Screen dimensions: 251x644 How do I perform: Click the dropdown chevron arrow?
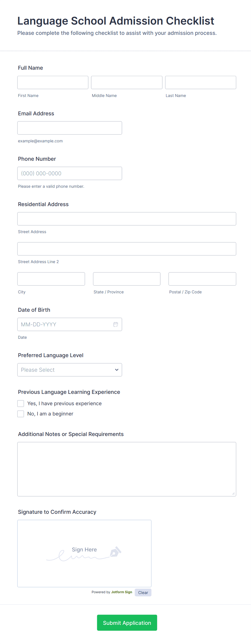117,370
